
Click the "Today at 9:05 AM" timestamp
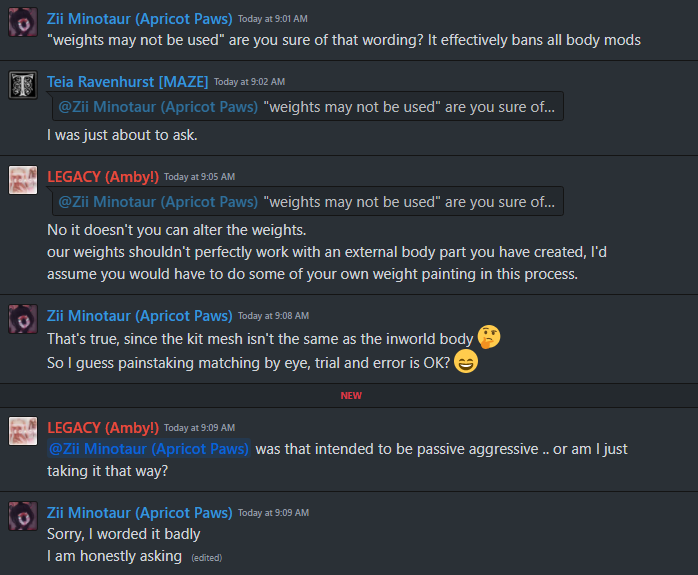(x=199, y=177)
